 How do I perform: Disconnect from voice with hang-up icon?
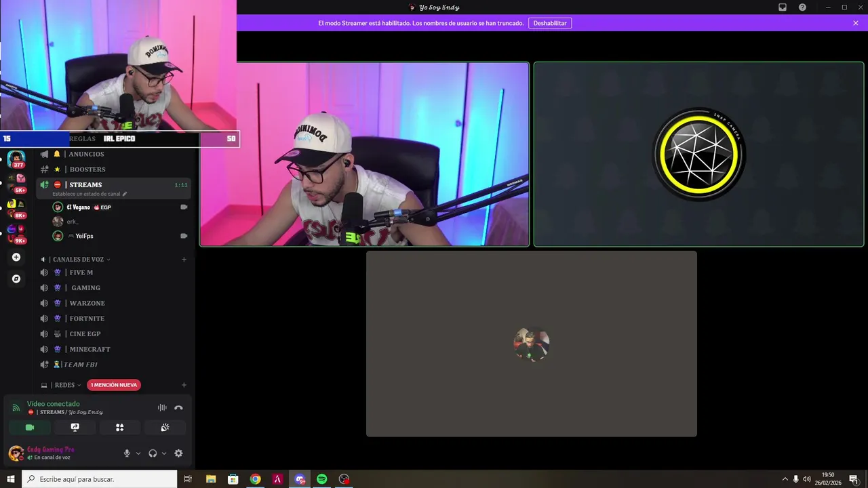178,407
